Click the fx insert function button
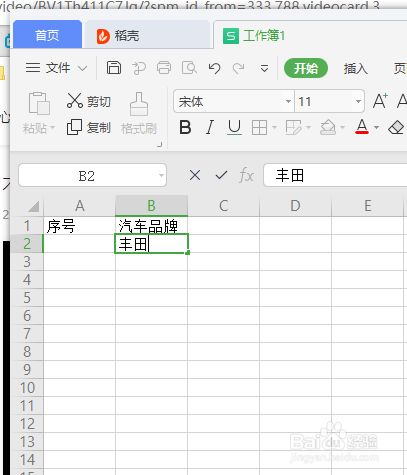Image resolution: width=407 pixels, height=475 pixels. pyautogui.click(x=246, y=175)
